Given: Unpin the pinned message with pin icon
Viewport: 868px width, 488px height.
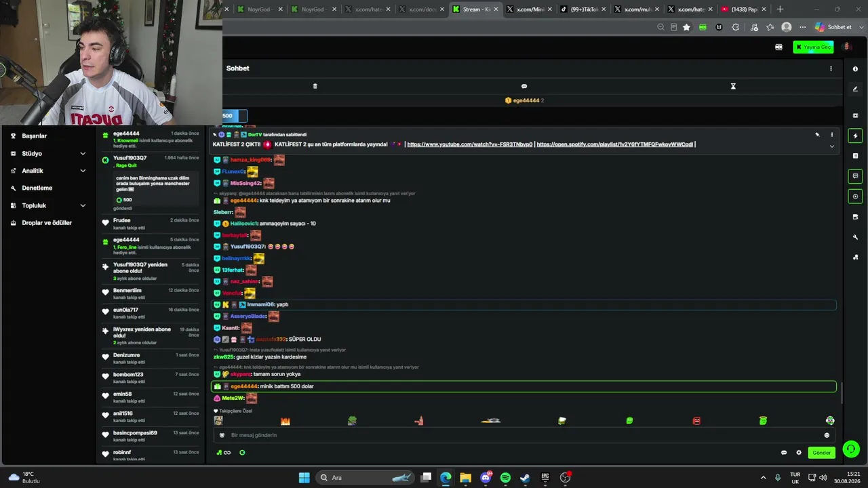Looking at the screenshot, I should (817, 135).
